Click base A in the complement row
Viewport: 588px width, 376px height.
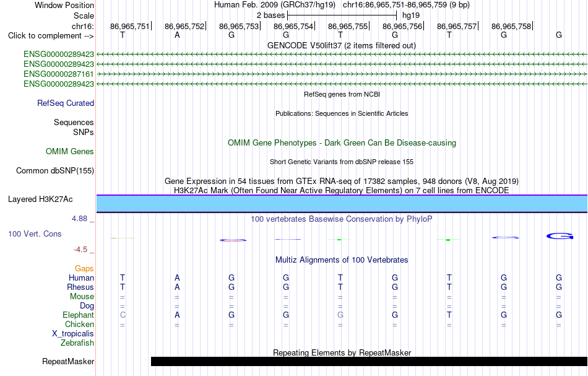point(177,35)
